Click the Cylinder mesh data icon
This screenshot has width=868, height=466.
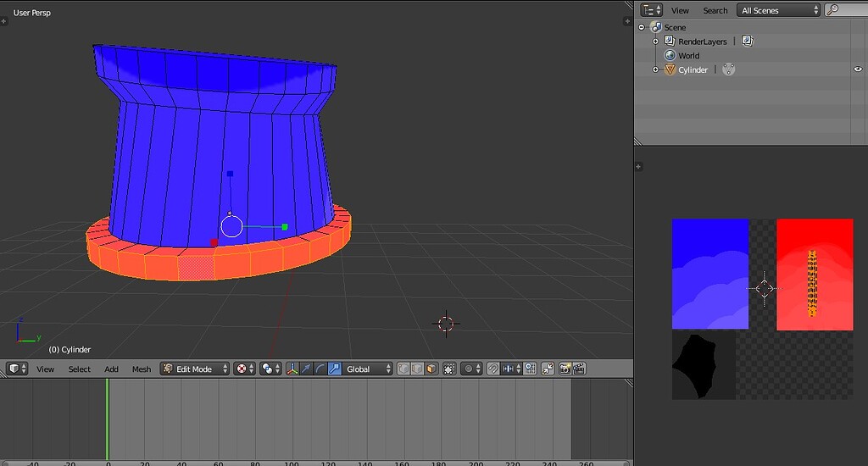click(728, 69)
